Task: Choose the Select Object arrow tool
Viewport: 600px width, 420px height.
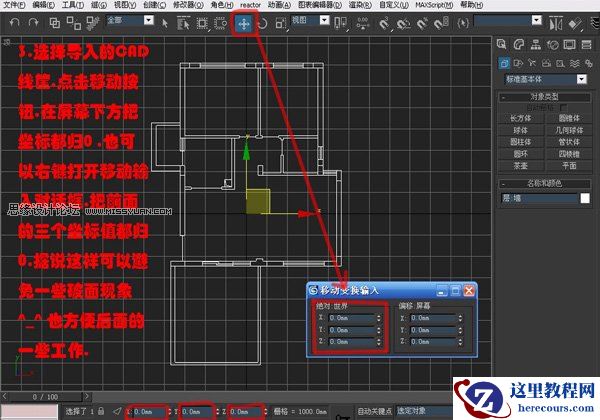Action: point(165,23)
